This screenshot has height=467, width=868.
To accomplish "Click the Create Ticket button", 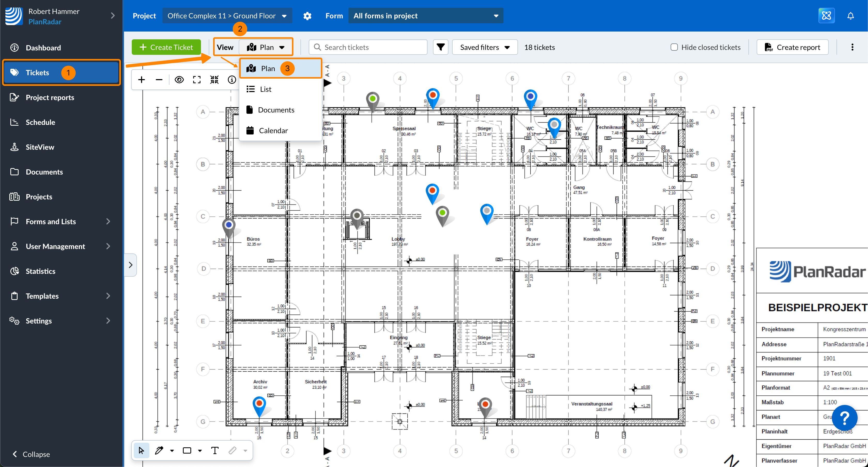I will point(166,47).
